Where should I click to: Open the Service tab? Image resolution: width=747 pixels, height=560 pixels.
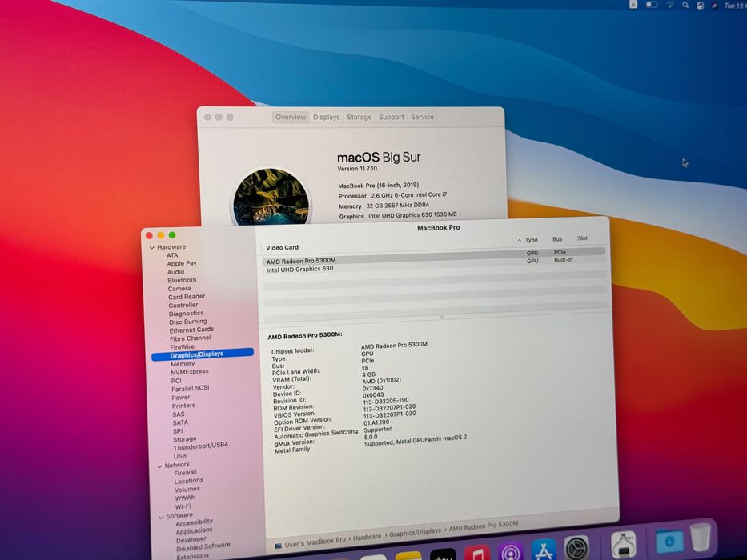tap(422, 117)
